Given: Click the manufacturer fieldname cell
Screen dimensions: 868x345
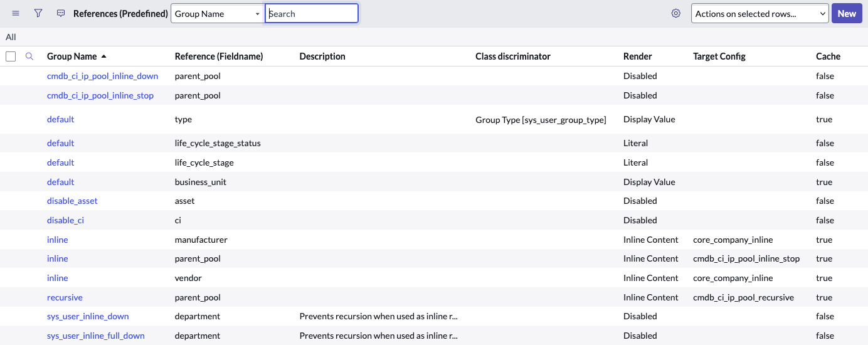Looking at the screenshot, I should (201, 240).
